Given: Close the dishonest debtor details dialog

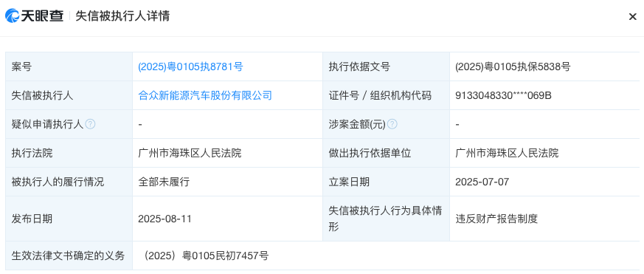Looking at the screenshot, I should pyautogui.click(x=632, y=17).
